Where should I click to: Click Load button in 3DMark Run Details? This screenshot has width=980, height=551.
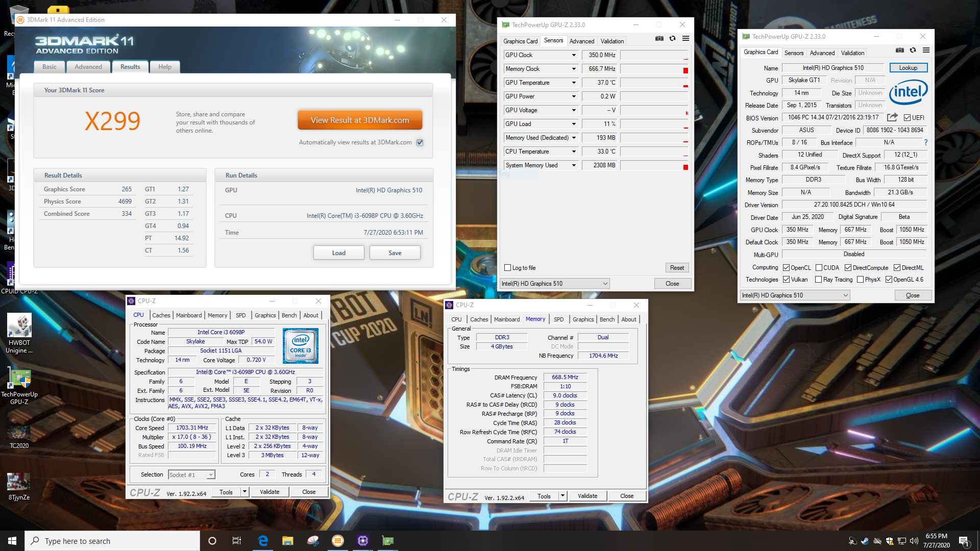[339, 253]
